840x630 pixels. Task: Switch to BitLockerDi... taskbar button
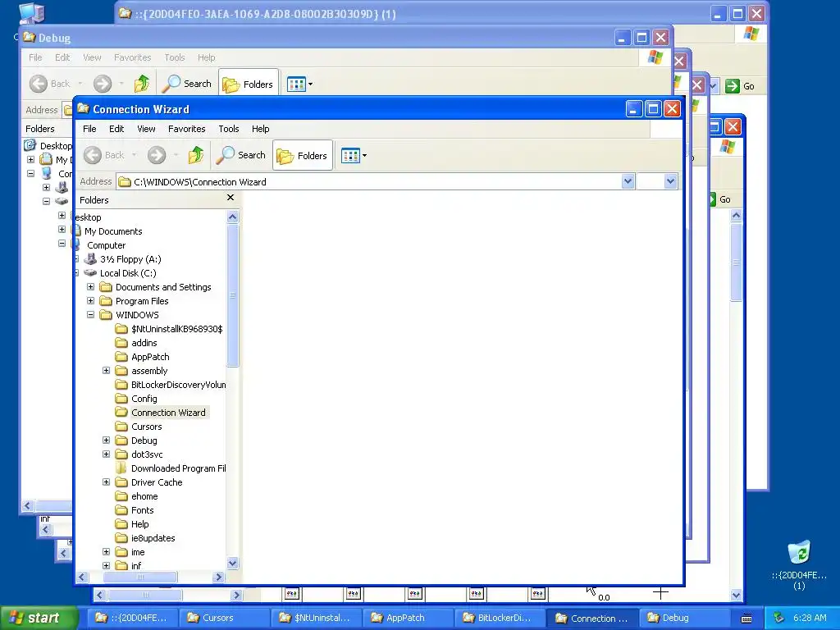pyautogui.click(x=500, y=618)
